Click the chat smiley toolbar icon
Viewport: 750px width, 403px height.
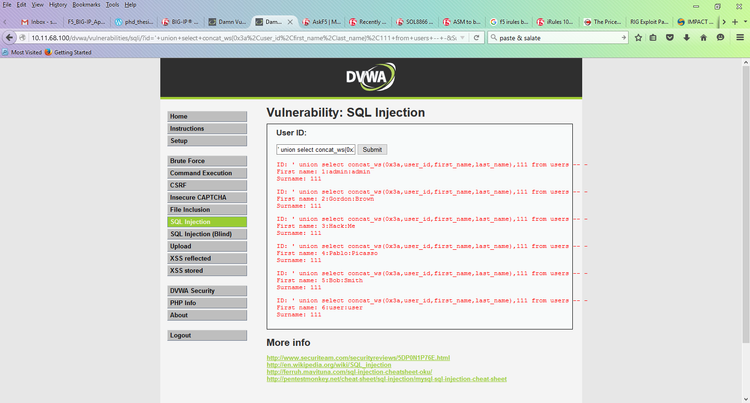(x=720, y=38)
